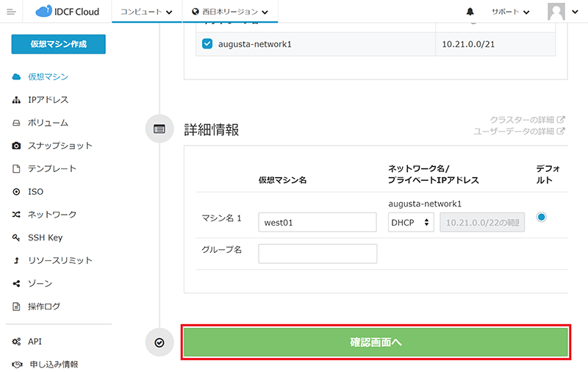Open the サポート menu
This screenshot has width=588, height=372.
pyautogui.click(x=510, y=12)
